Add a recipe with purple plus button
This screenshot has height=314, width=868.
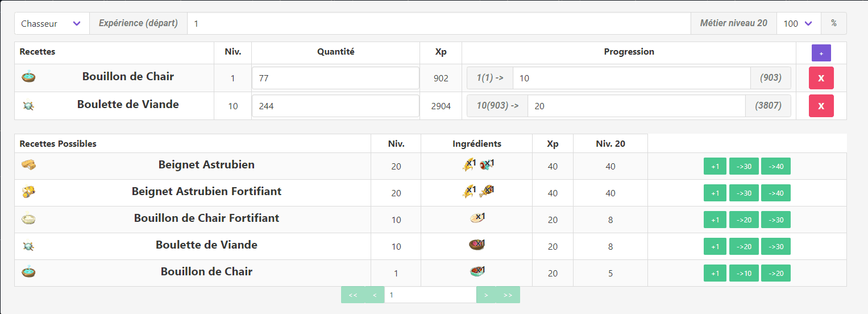(821, 53)
